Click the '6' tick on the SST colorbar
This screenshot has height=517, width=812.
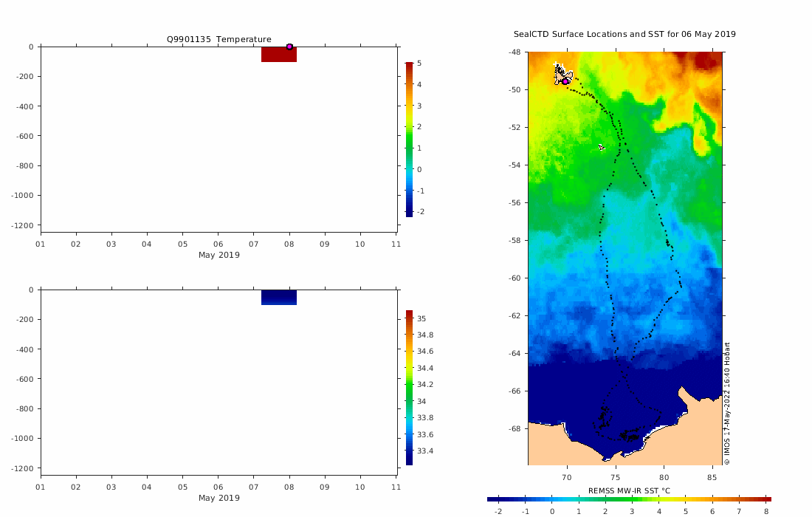click(712, 512)
